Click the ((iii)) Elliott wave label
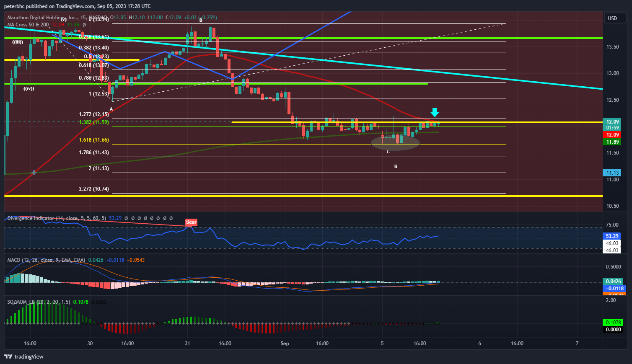 [x=18, y=42]
